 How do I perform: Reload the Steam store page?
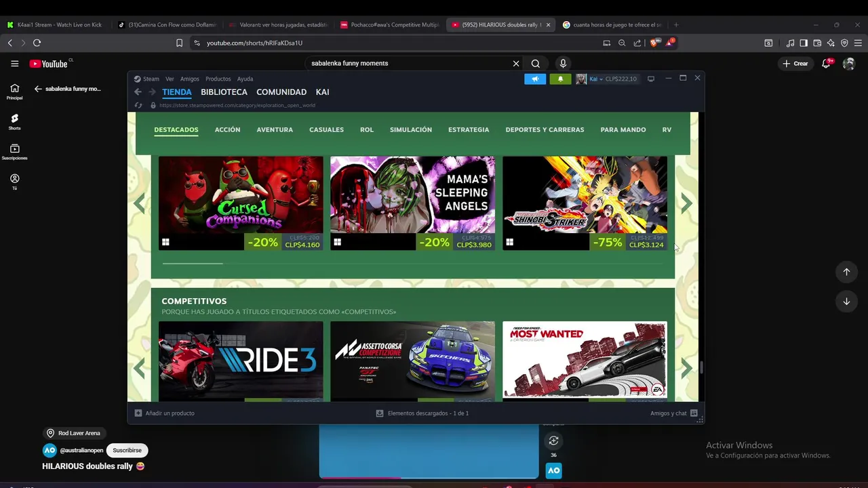138,105
